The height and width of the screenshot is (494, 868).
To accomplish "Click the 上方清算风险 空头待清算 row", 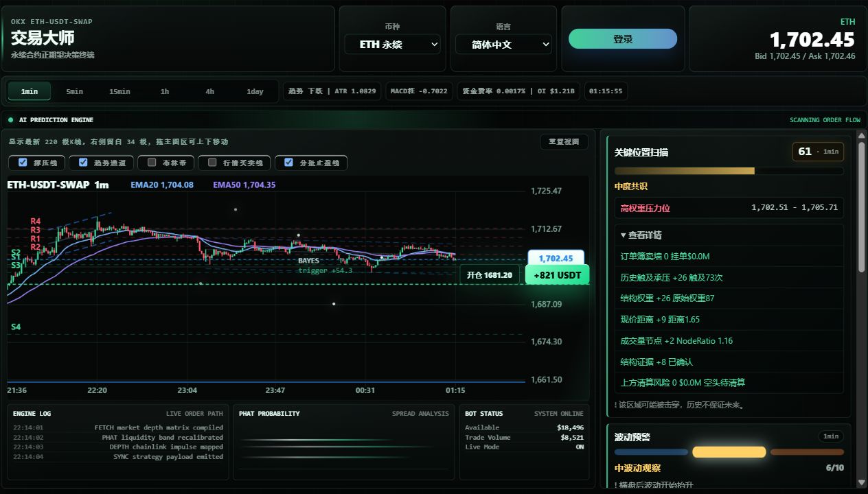I will click(729, 383).
